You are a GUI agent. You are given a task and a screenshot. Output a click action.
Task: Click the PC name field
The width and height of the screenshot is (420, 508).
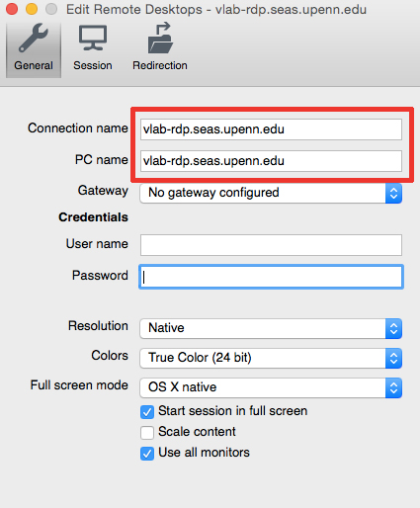[271, 161]
